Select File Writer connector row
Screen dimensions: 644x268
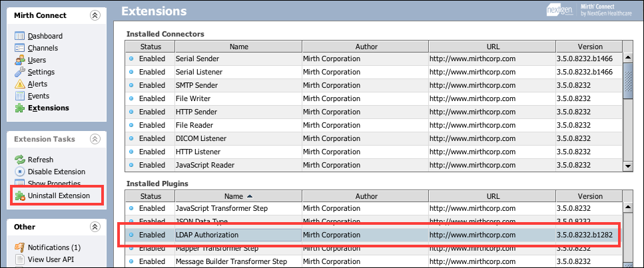(x=374, y=98)
